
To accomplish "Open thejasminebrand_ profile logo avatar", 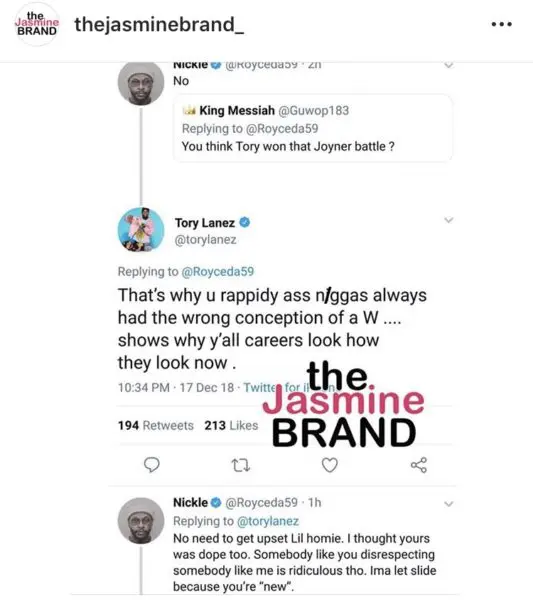I will [x=37, y=24].
